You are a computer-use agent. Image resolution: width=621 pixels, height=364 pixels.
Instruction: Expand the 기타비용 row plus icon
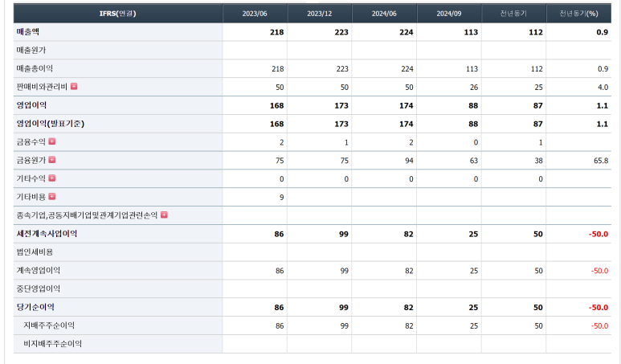click(52, 196)
